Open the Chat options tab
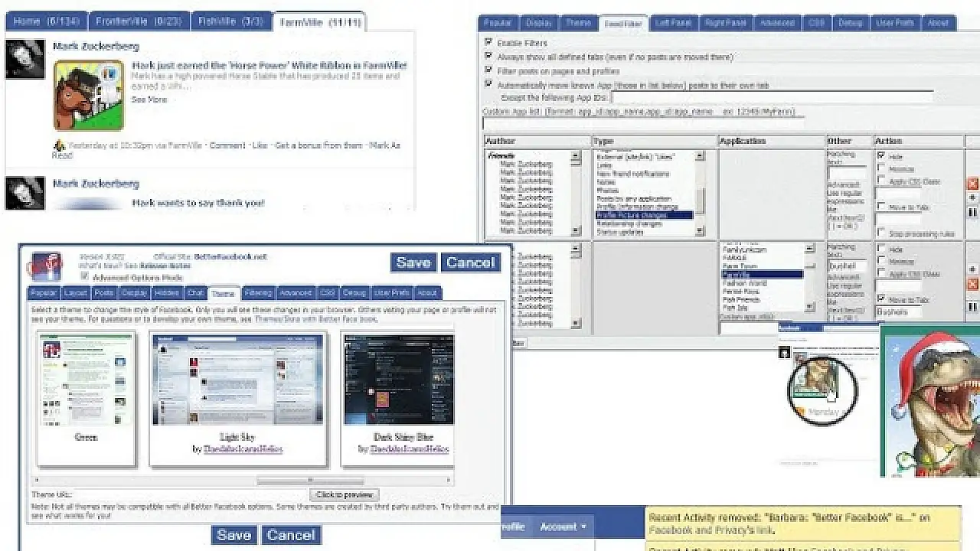980x551 pixels. (196, 293)
